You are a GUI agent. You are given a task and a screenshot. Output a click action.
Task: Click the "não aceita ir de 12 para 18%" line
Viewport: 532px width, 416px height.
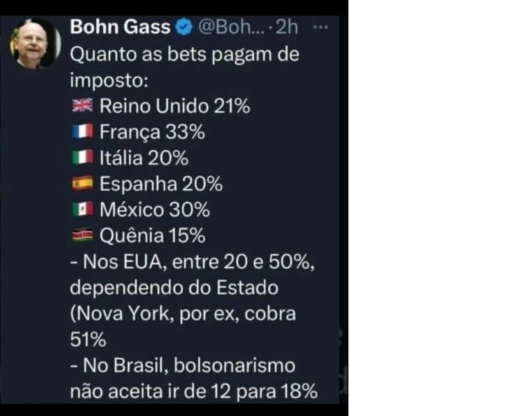tap(194, 390)
